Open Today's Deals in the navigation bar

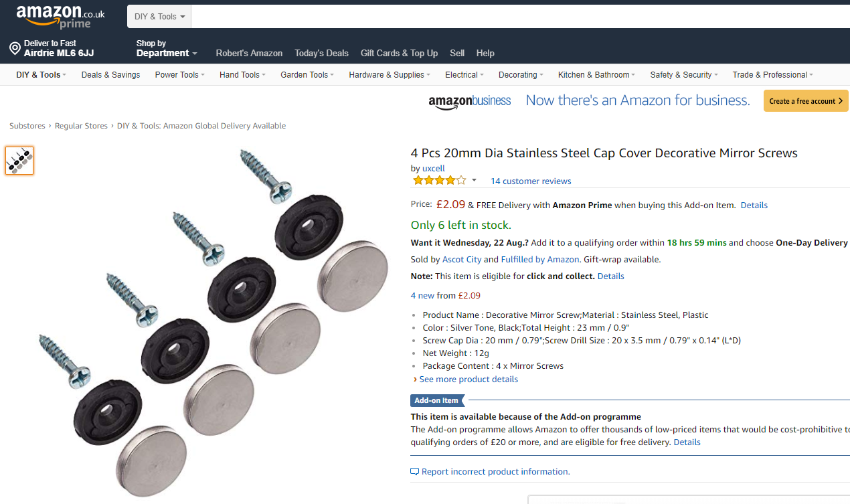[321, 53]
